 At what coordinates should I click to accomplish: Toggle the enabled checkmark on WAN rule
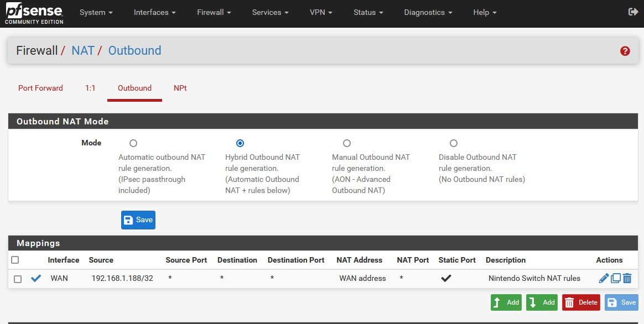(36, 278)
